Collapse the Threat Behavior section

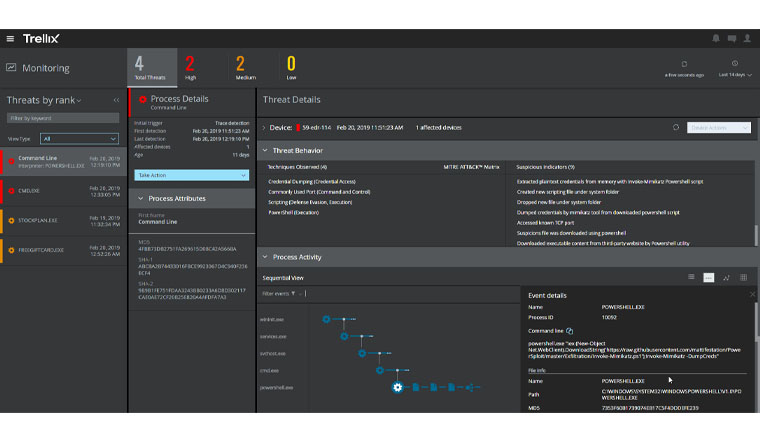(265, 151)
